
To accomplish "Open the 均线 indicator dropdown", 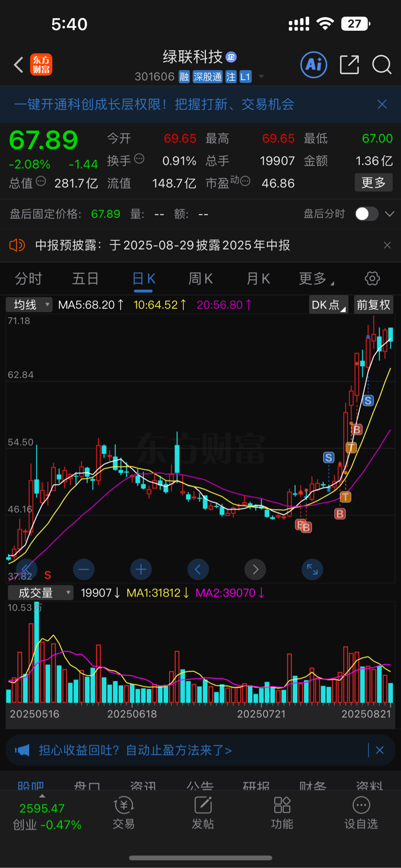I will 29,304.
